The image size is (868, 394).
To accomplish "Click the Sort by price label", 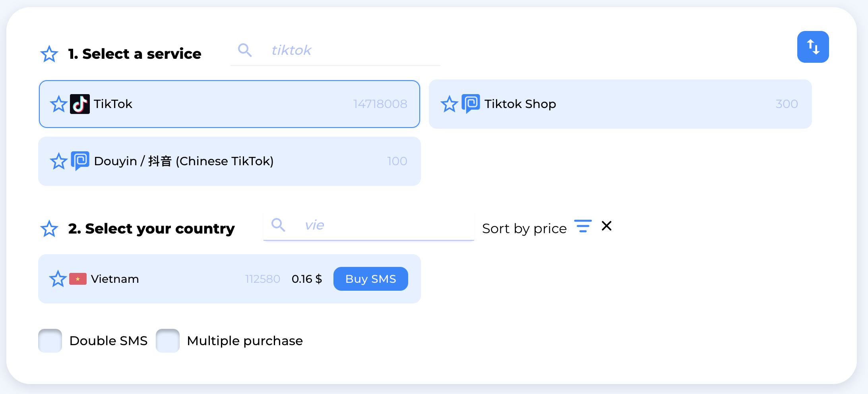I will click(x=524, y=229).
